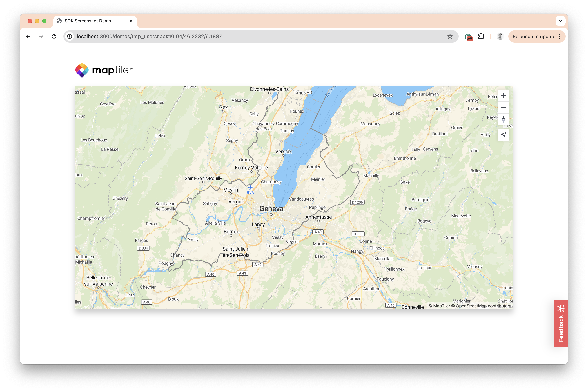Expand the tab search chevron

[560, 21]
